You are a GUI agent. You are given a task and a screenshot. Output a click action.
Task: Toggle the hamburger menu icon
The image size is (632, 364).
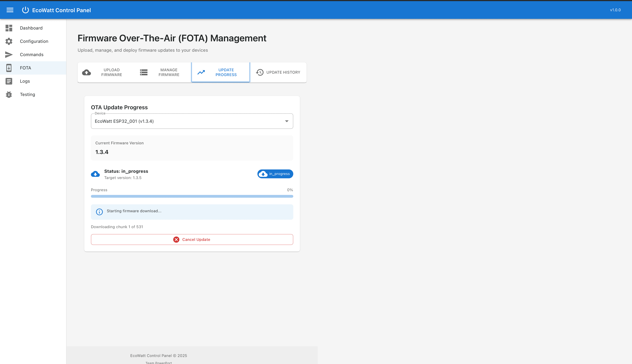[10, 10]
